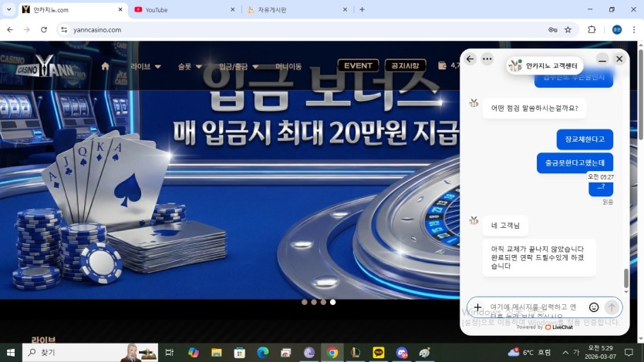Image resolution: width=644 pixels, height=362 pixels.
Task: Select the second banner carousel dot
Action: tap(314, 302)
